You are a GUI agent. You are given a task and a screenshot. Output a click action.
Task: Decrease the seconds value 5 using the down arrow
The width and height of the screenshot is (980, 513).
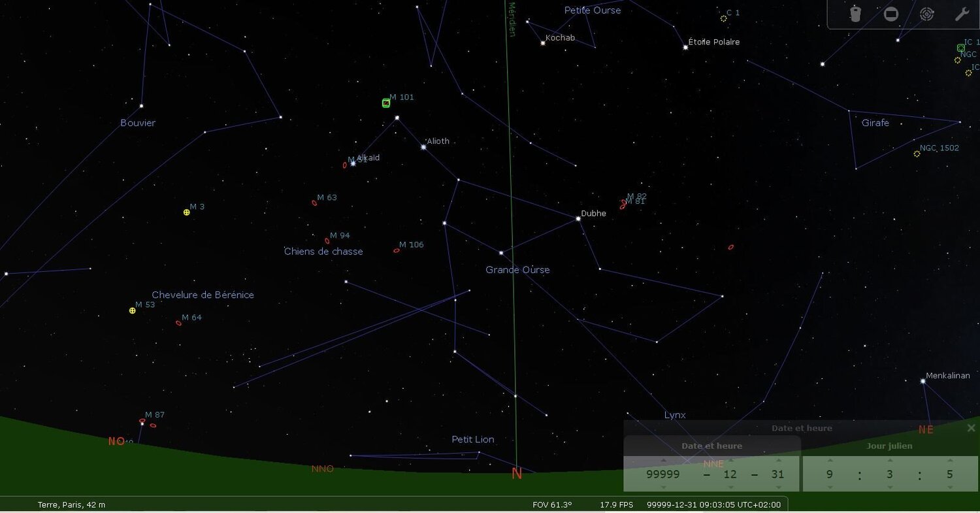pos(950,488)
